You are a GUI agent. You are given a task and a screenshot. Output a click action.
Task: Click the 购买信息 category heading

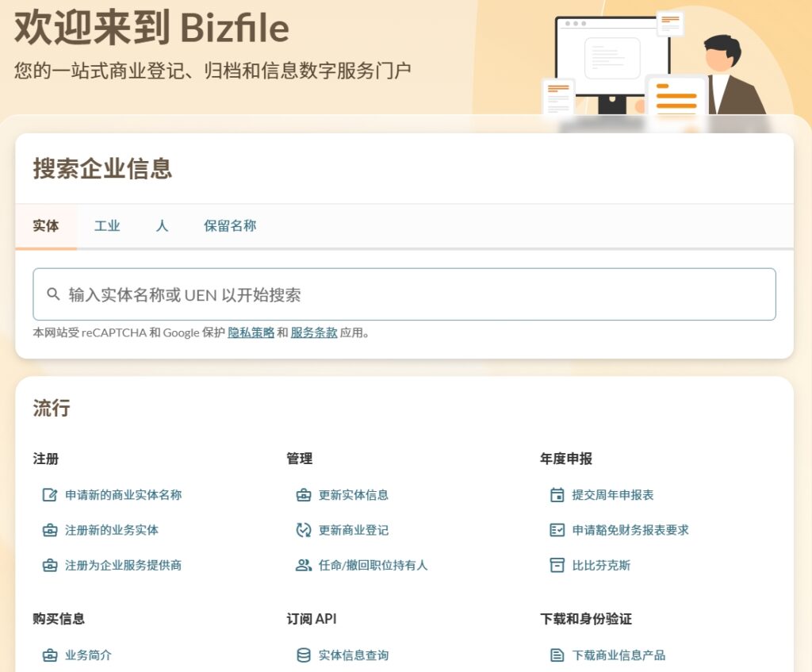pos(59,619)
